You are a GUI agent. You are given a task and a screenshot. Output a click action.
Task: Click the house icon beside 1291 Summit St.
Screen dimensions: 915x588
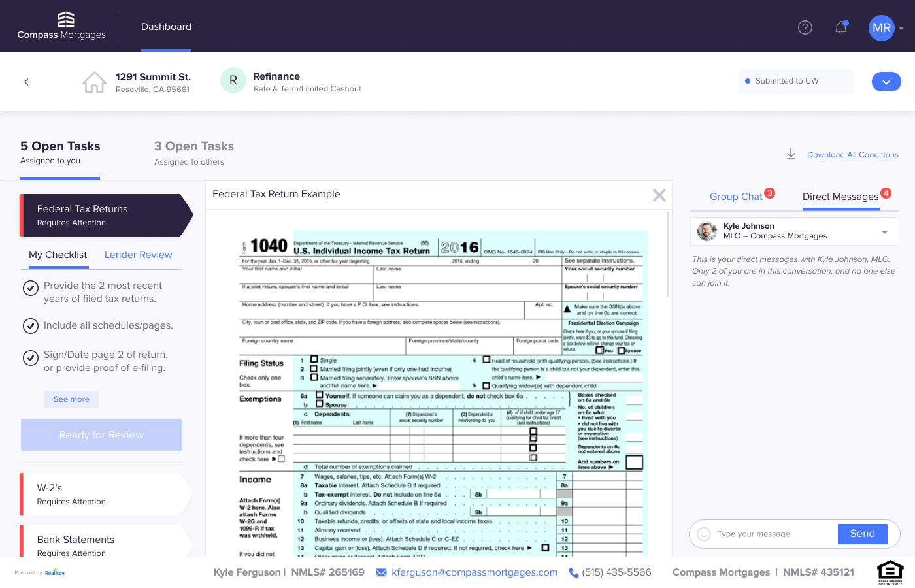click(x=94, y=82)
